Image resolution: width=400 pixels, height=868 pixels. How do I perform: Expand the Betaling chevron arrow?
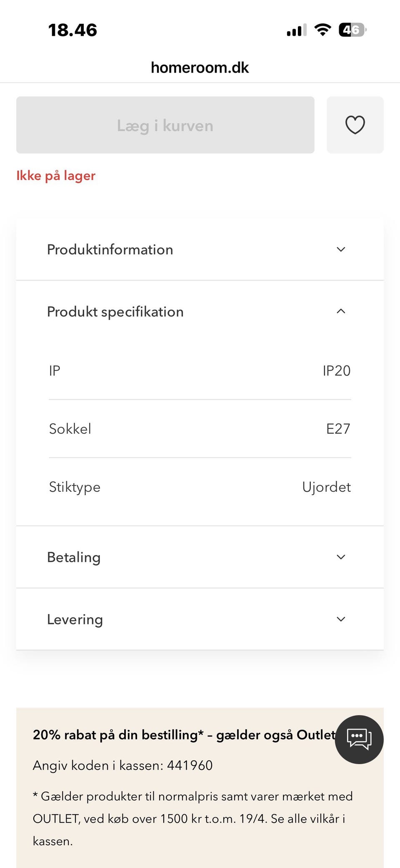[341, 557]
